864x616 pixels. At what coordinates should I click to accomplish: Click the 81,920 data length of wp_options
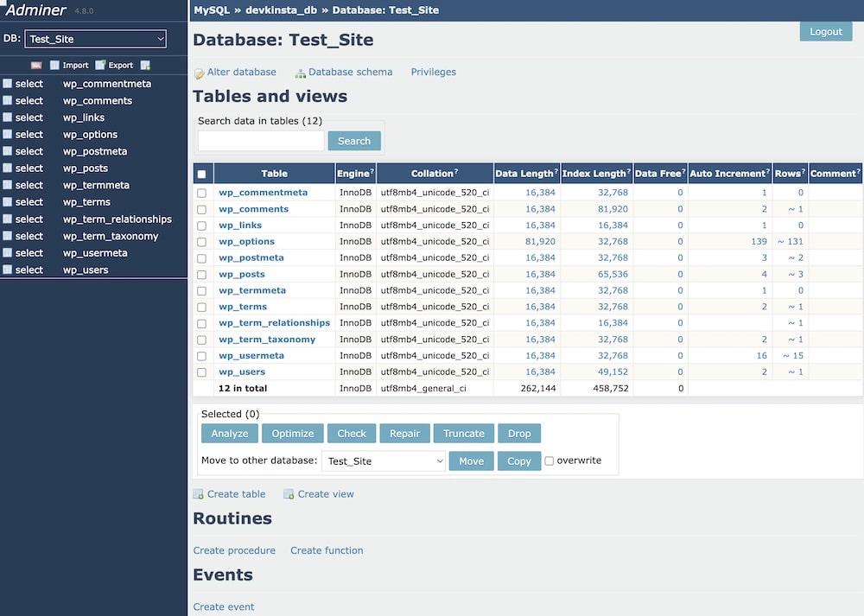pyautogui.click(x=541, y=242)
